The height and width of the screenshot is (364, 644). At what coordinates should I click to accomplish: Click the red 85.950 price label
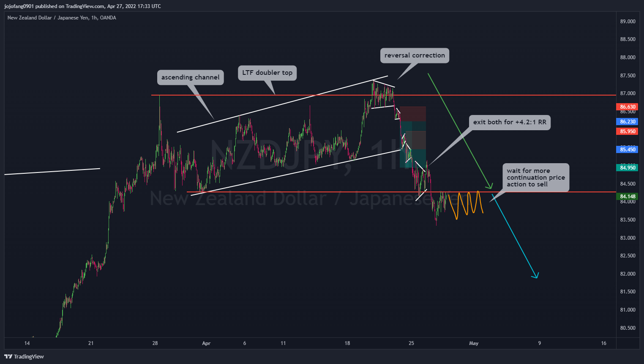pos(628,131)
